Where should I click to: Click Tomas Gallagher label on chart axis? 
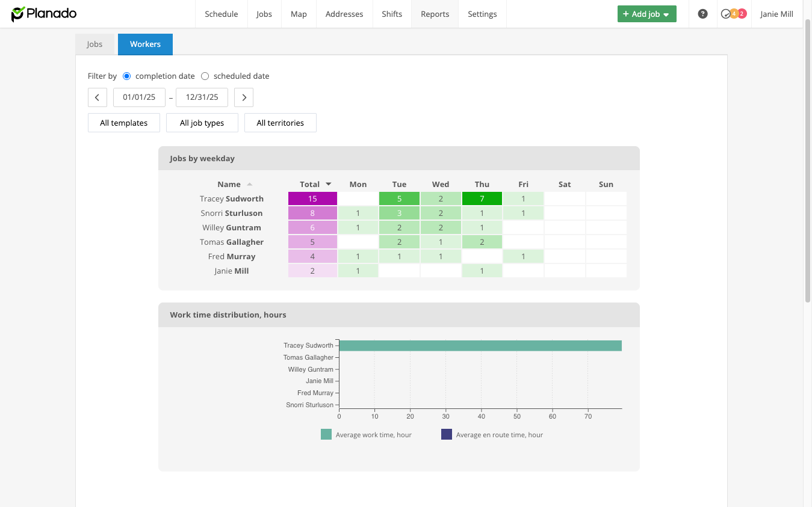click(308, 358)
